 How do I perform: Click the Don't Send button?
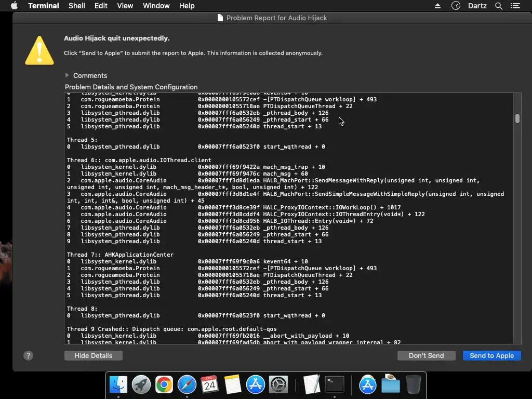(426, 355)
